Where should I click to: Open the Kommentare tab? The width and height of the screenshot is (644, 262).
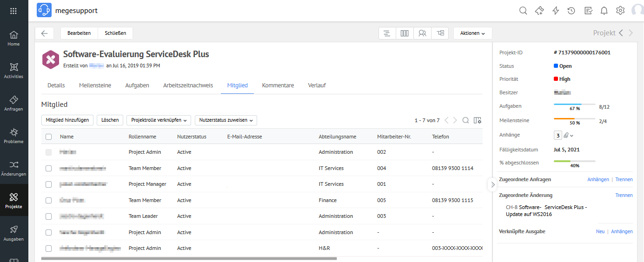tap(278, 85)
